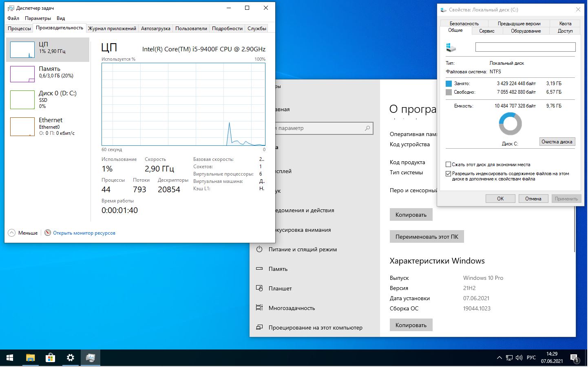588x367 pixels.
Task: Open the Доступ tab in disk properties
Action: tap(565, 31)
